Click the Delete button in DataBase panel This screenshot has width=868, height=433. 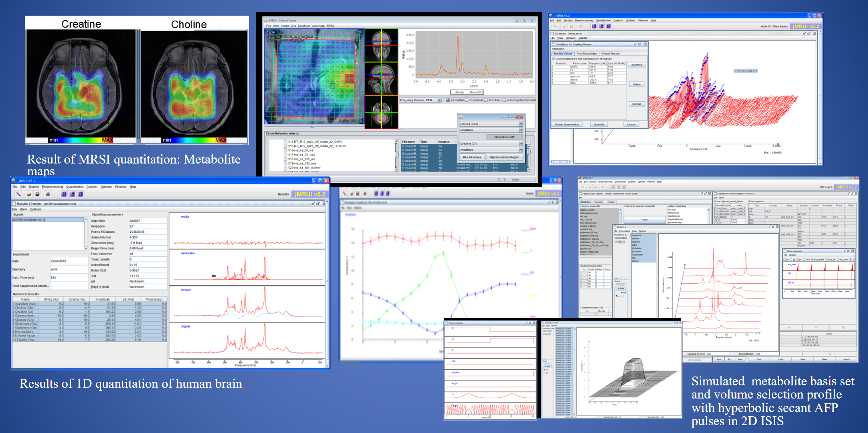click(x=637, y=85)
